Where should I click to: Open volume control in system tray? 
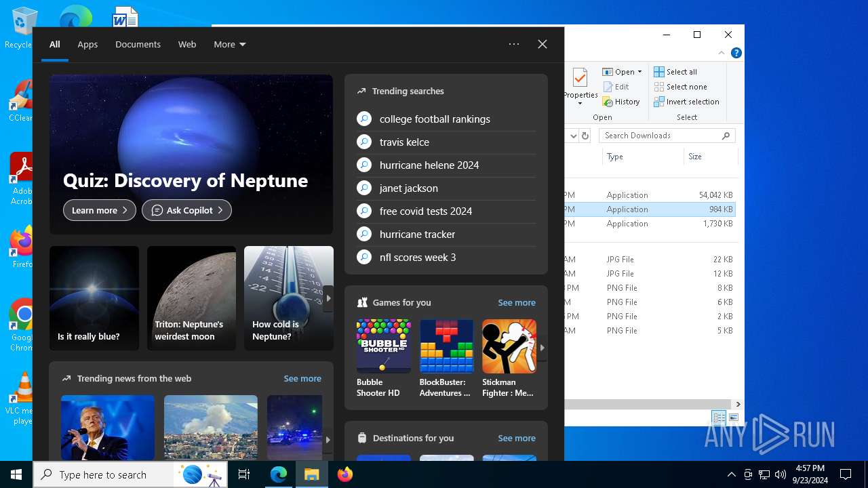781,474
